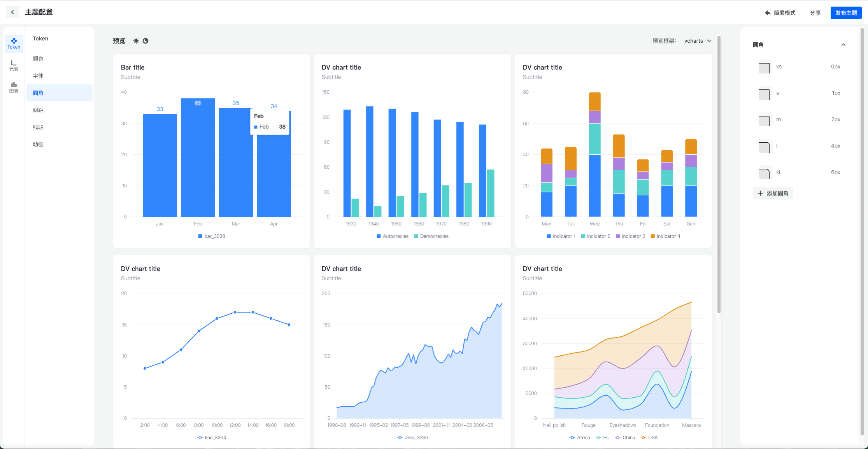This screenshot has width=868, height=449.
Task: Click the back arrow beside 主题配置
Action: (12, 12)
